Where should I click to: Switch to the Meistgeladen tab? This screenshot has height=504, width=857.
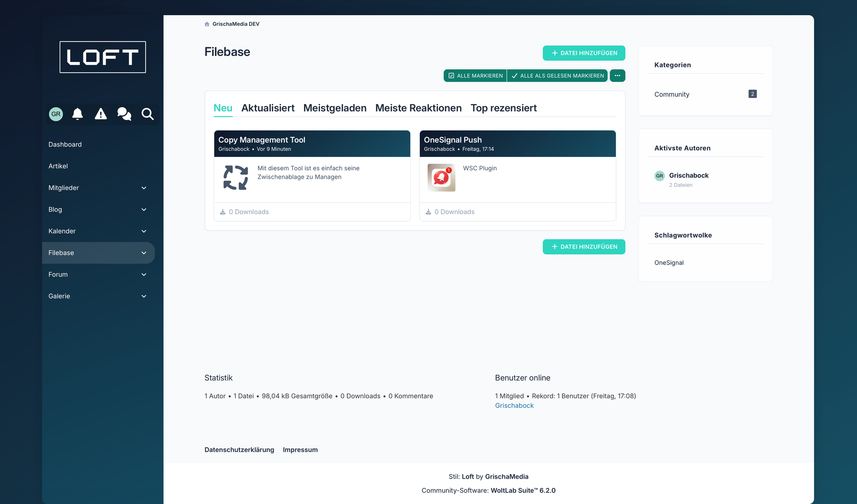(335, 108)
